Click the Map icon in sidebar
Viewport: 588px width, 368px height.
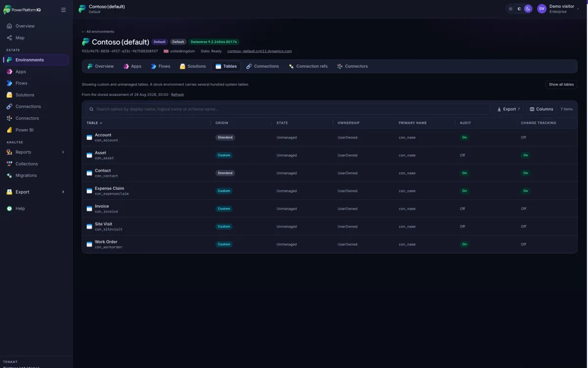9,38
